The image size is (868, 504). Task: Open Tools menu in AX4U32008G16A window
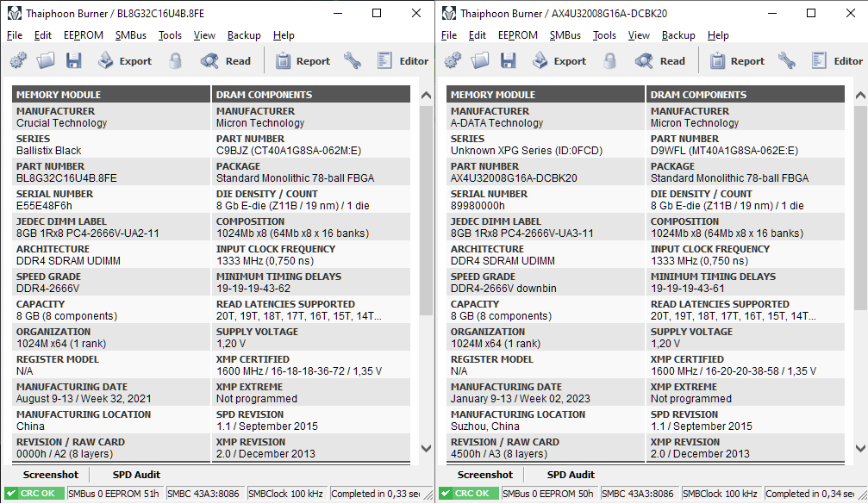point(604,35)
